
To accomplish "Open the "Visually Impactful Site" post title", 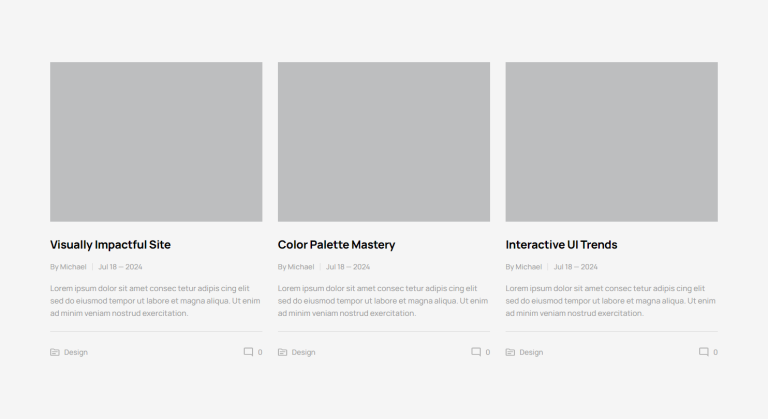I will pyautogui.click(x=110, y=244).
